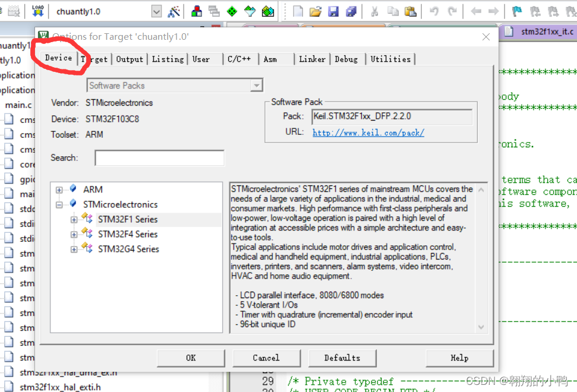Click the Undo arrow icon

coord(434,11)
